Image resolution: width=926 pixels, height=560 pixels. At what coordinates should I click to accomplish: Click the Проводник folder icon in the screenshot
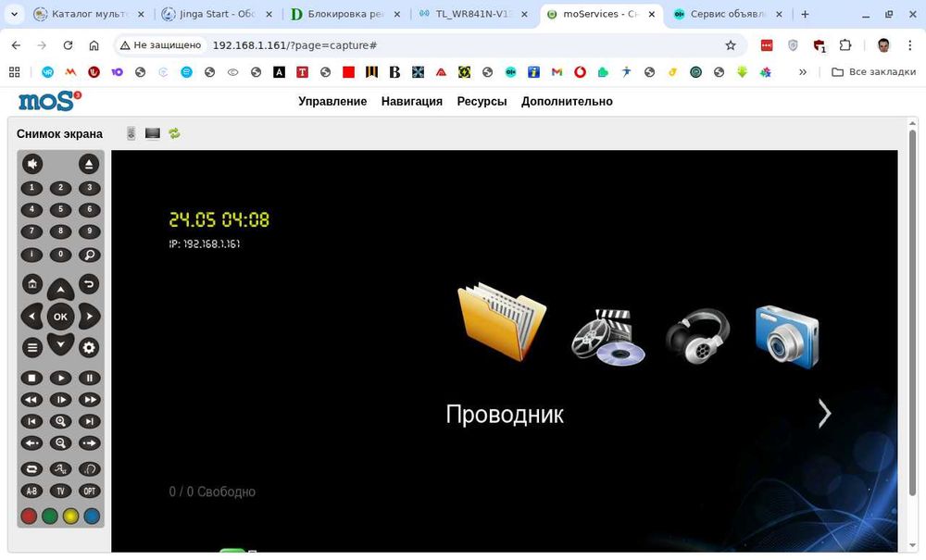point(502,321)
